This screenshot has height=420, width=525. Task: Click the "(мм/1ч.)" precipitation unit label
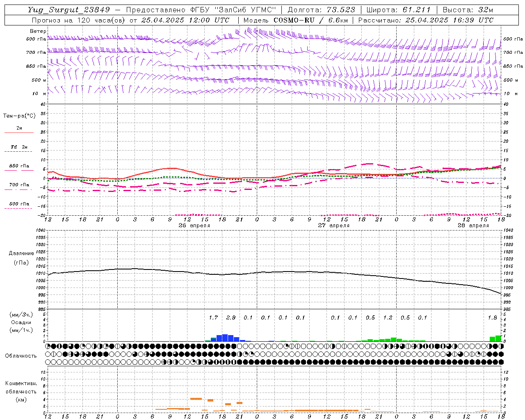(x=21, y=330)
